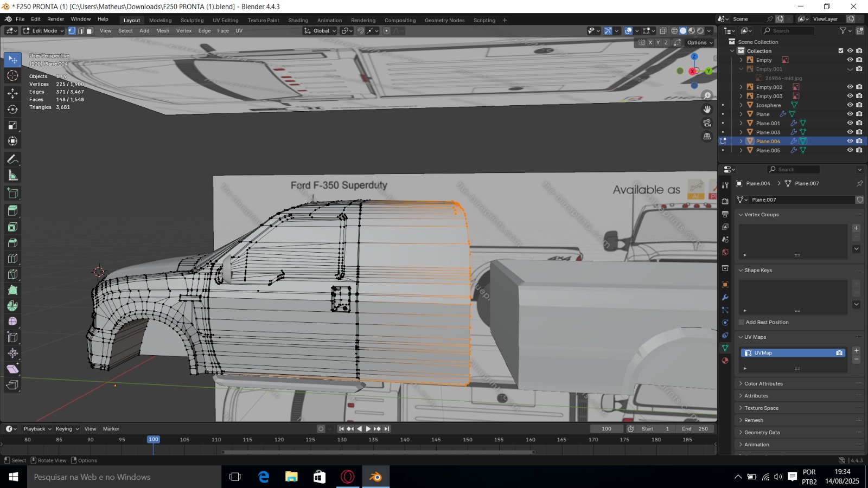Open the Vertex menu in viewport header
Image resolution: width=868 pixels, height=488 pixels.
pyautogui.click(x=184, y=31)
